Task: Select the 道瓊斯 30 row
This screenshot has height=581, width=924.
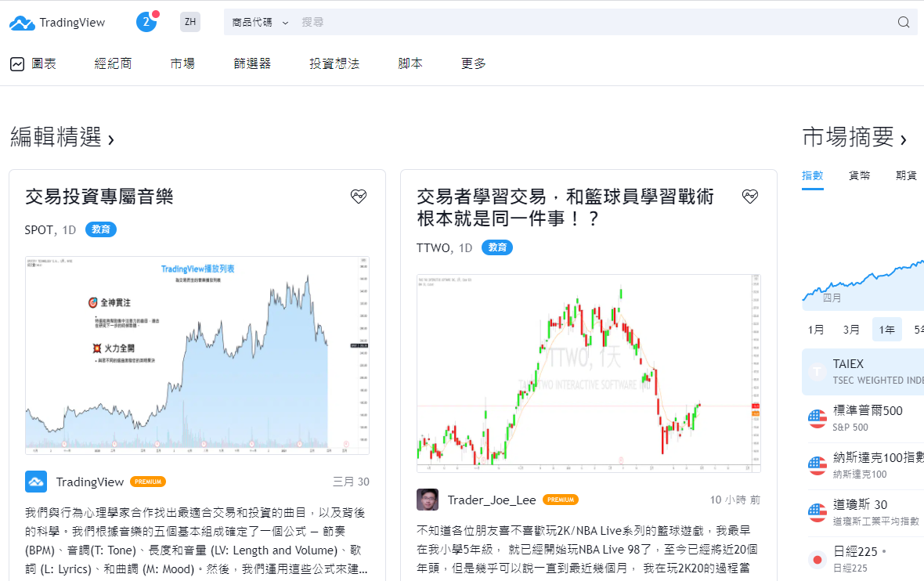Action: [x=863, y=513]
